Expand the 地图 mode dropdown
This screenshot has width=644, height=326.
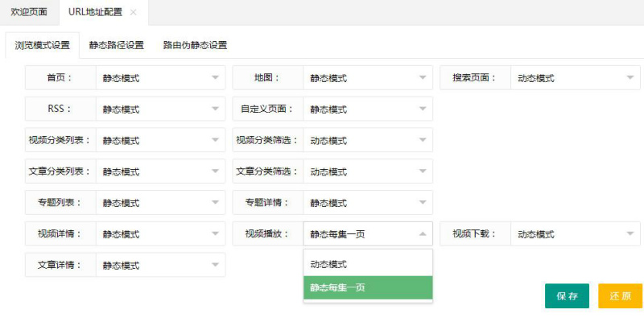point(368,78)
